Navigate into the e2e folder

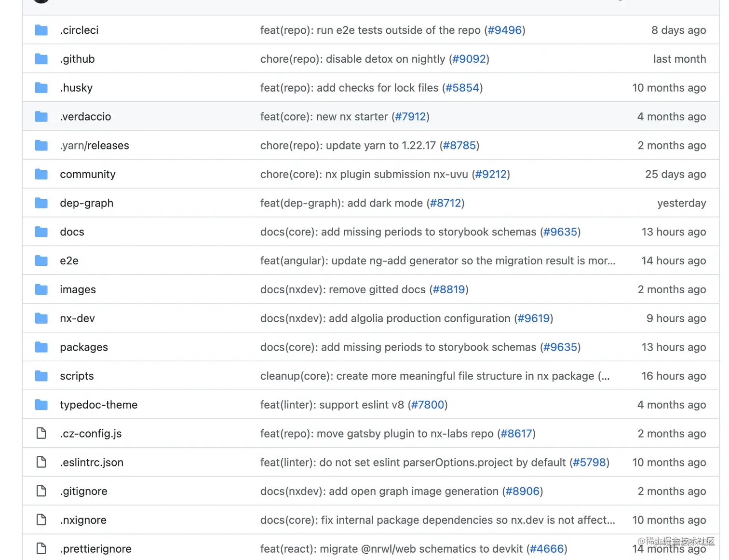[69, 261]
